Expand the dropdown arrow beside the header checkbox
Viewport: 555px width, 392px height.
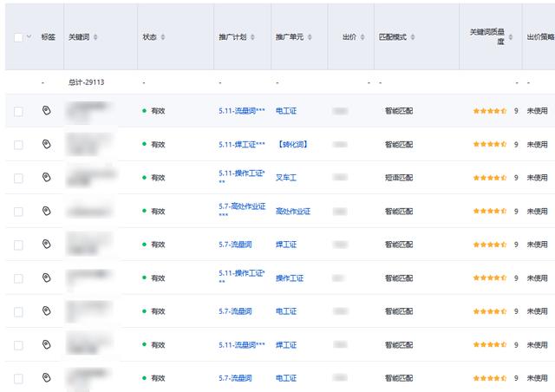29,36
